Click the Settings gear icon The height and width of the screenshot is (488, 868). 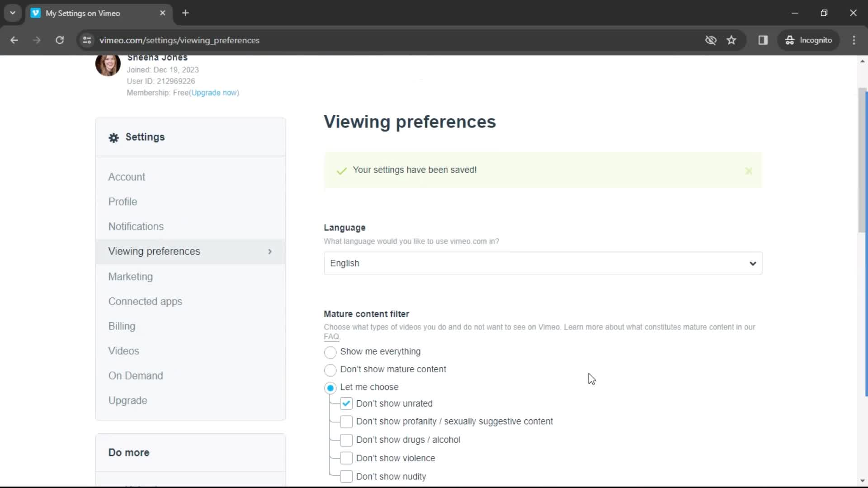click(114, 137)
